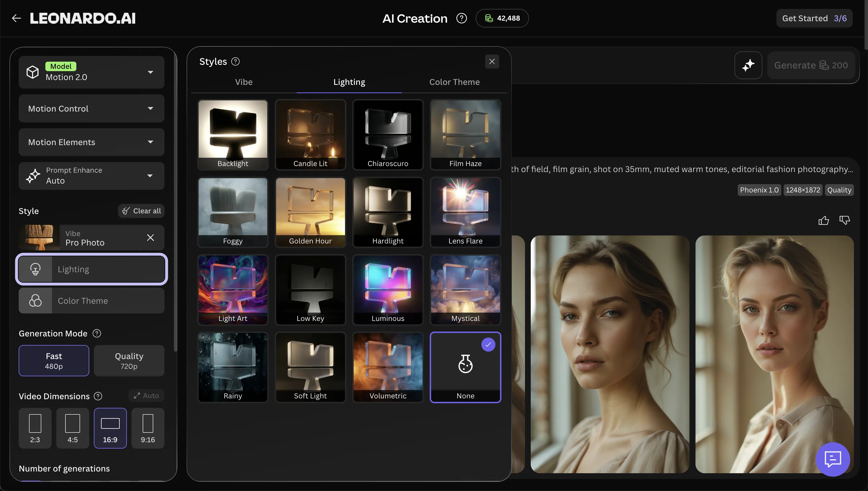Remove the Pro Photo vibe style
Screen dimensions: 868x491
point(150,238)
